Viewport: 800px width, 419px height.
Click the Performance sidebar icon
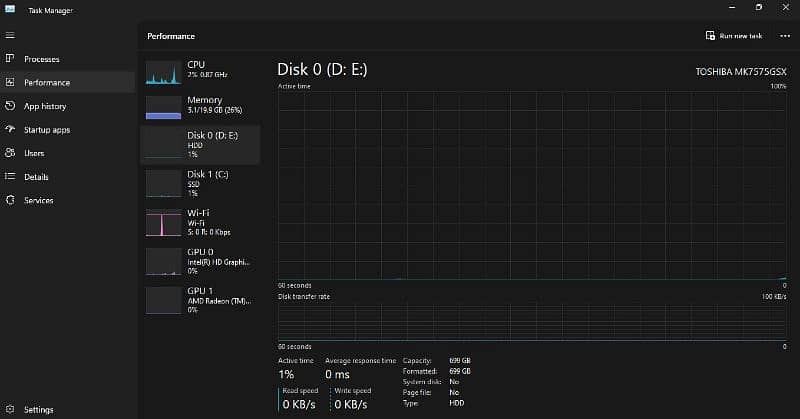click(10, 83)
